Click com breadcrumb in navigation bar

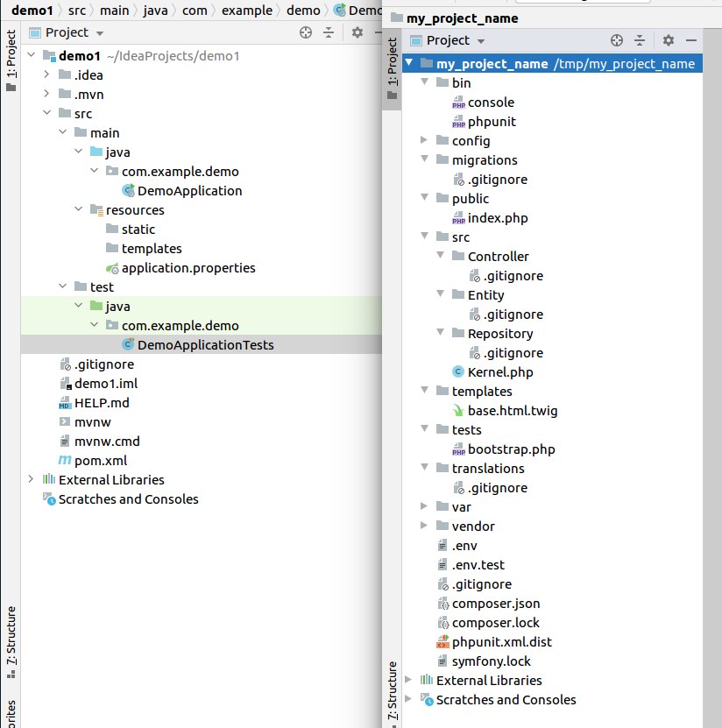195,11
